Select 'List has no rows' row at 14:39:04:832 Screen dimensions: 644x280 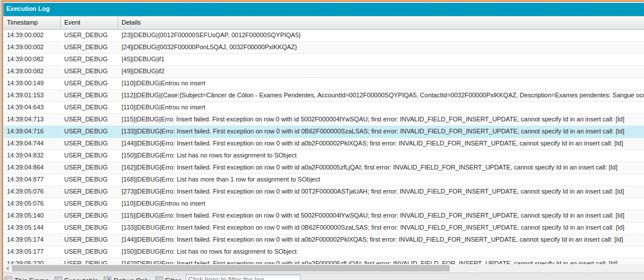[x=323, y=155]
